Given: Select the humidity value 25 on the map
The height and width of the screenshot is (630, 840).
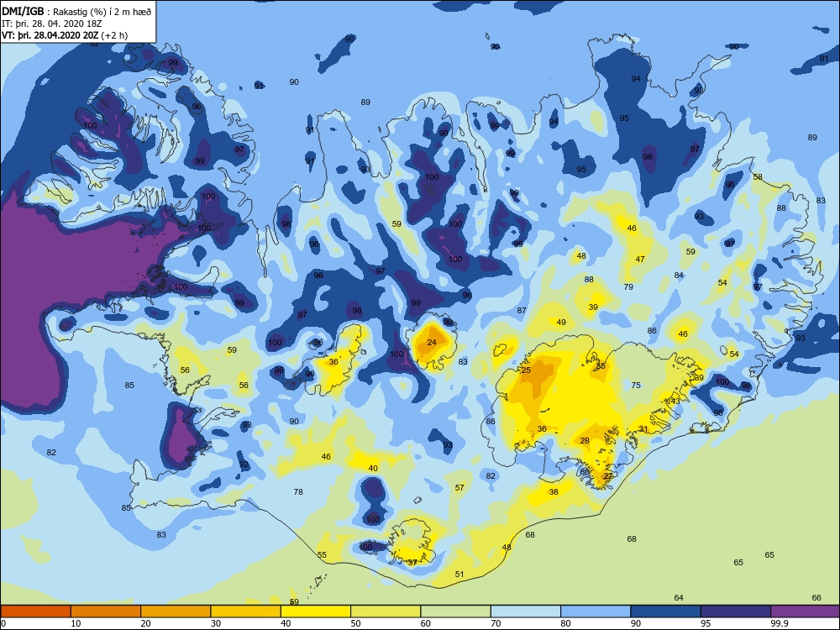Looking at the screenshot, I should pyautogui.click(x=526, y=370).
